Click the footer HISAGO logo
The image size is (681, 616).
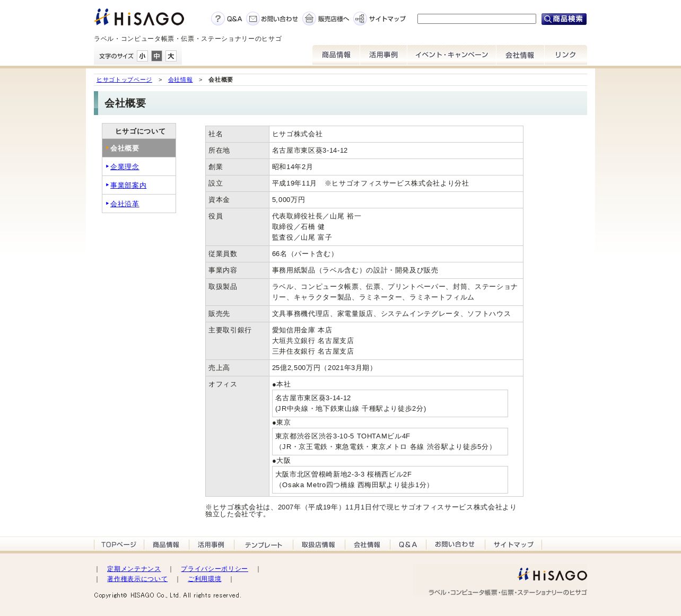pyautogui.click(x=553, y=575)
